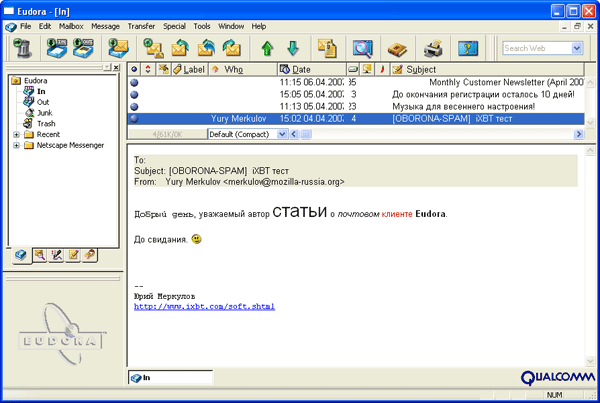
Task: Open the Message menu
Action: (x=105, y=26)
